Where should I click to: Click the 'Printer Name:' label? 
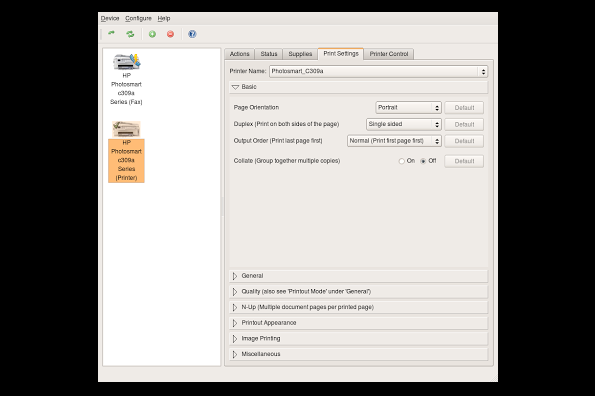[248, 71]
